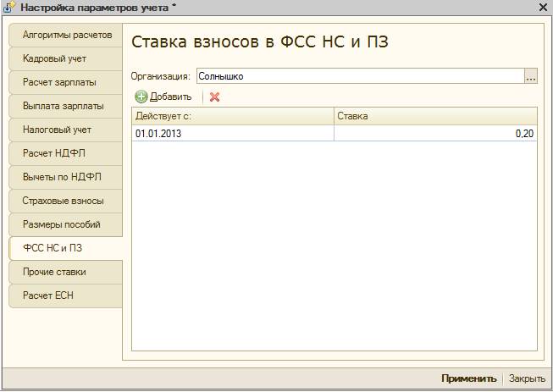Go to Расчет зарплаты tab
The height and width of the screenshot is (392, 553).
click(65, 82)
